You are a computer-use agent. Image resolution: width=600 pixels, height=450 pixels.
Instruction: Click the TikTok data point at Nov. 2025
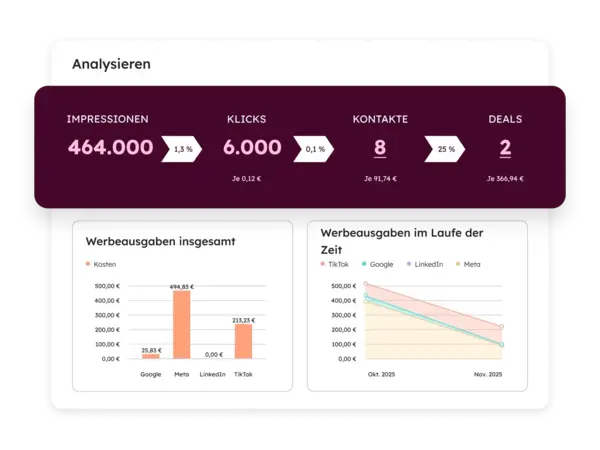pos(502,326)
